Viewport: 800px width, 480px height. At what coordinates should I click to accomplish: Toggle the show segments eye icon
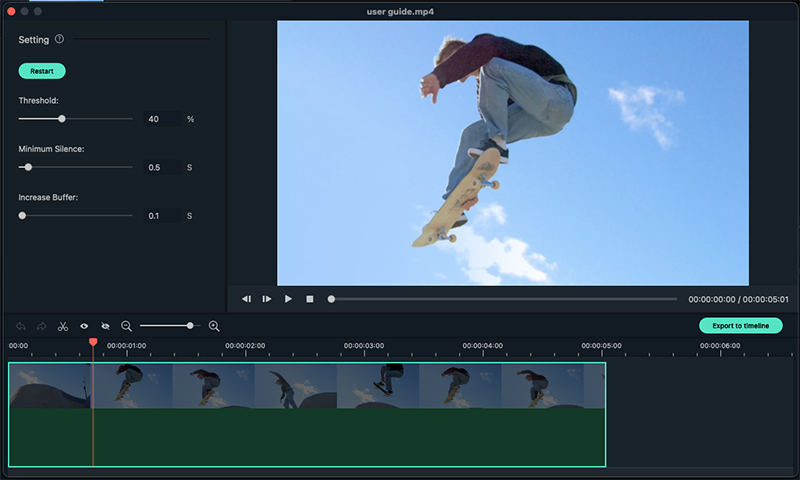point(84,326)
